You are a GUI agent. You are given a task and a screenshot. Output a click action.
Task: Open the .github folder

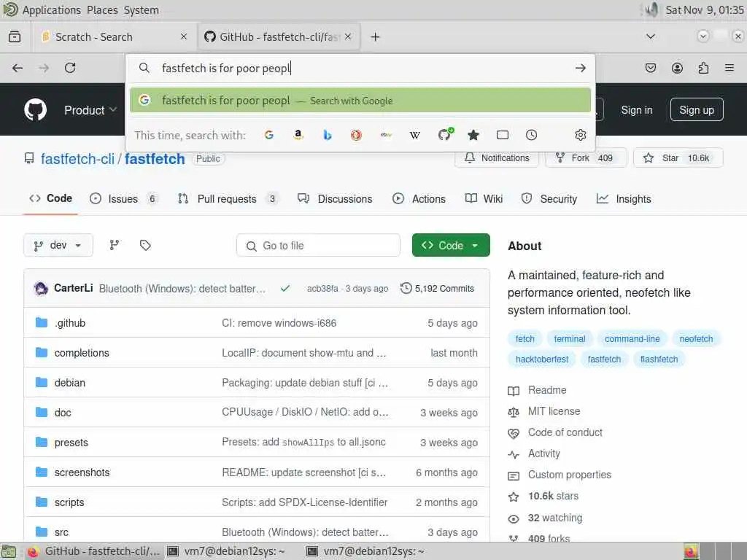click(x=70, y=323)
